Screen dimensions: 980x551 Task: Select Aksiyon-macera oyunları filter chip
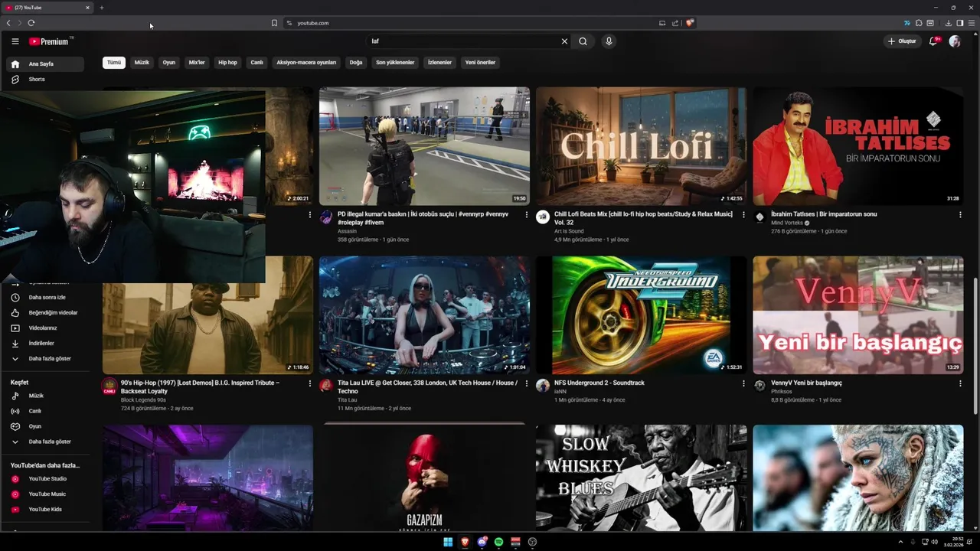[x=306, y=63]
